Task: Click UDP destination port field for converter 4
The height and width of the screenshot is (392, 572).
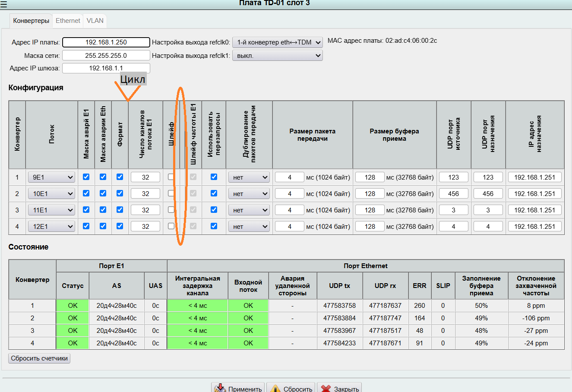Action: pyautogui.click(x=488, y=227)
